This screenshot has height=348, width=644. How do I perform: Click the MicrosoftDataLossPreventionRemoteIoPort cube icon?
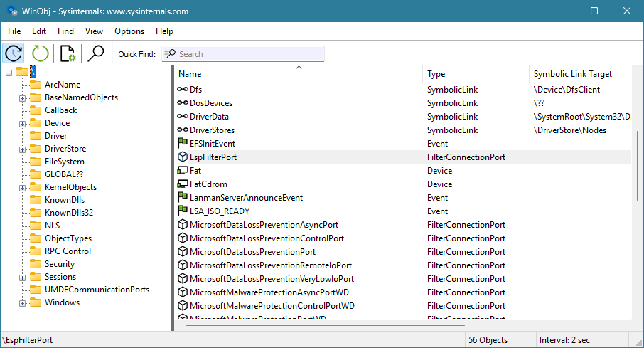point(183,265)
